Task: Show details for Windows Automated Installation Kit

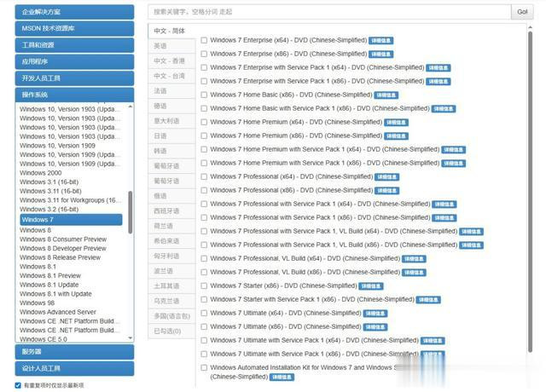Action: point(282,377)
